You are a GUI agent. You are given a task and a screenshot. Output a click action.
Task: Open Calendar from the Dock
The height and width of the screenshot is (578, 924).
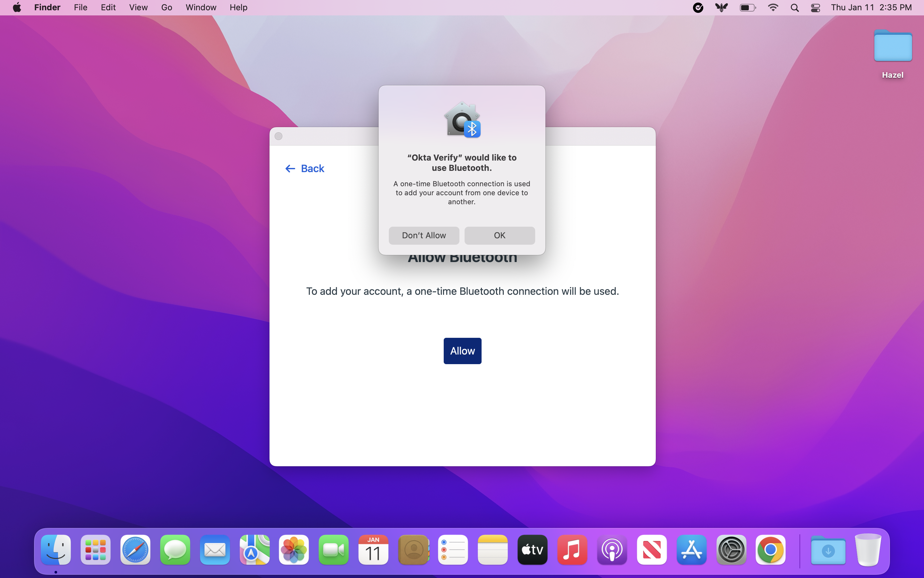tap(373, 550)
